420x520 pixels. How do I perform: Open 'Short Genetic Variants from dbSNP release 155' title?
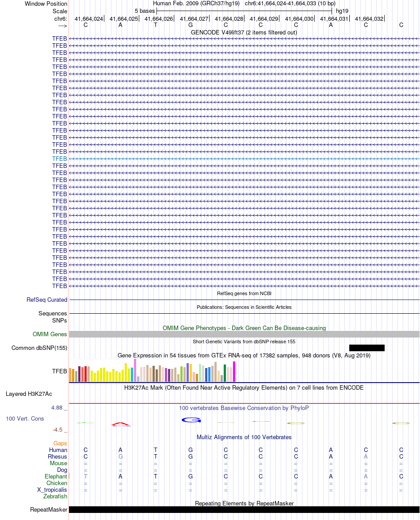tap(244, 341)
